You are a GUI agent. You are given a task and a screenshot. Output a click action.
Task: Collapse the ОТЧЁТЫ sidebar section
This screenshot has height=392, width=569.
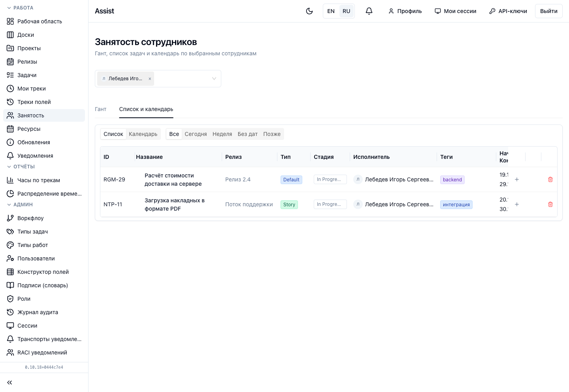coord(21,167)
